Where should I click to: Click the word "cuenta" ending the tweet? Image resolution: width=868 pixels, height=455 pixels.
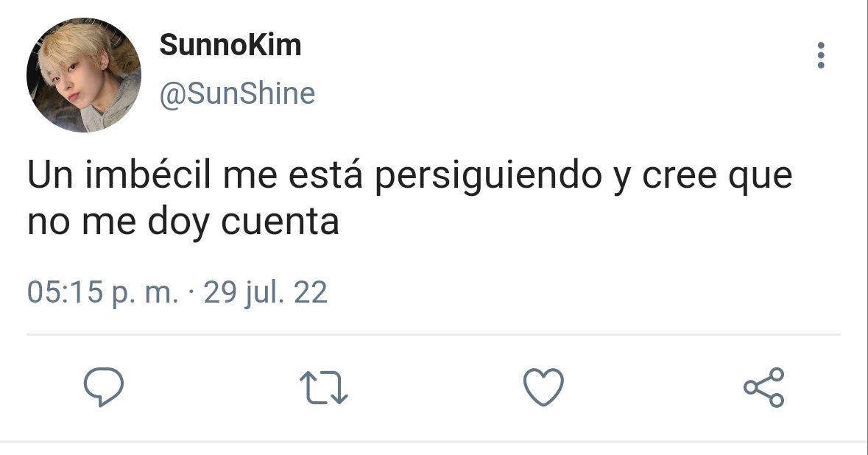[280, 222]
